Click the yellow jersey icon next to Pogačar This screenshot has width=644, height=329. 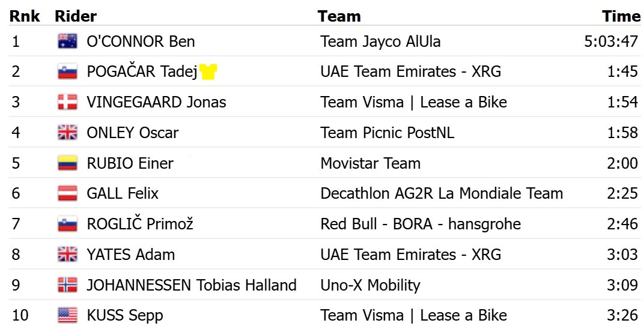[x=208, y=72]
